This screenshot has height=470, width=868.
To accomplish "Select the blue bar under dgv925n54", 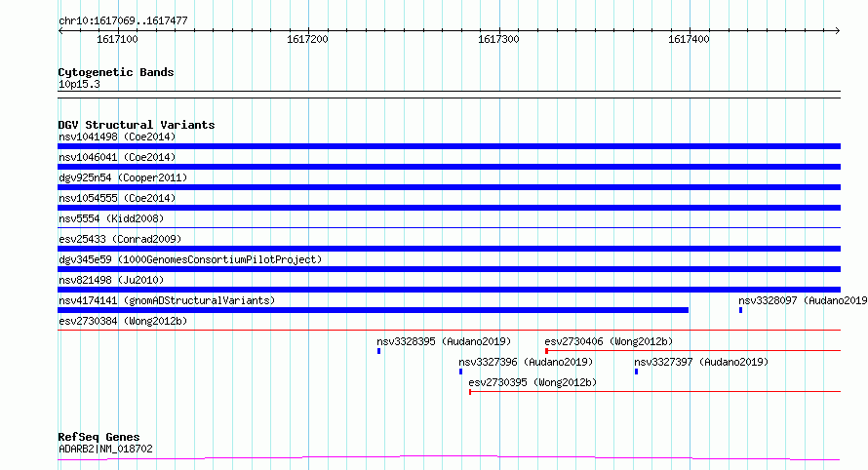I will click(449, 187).
